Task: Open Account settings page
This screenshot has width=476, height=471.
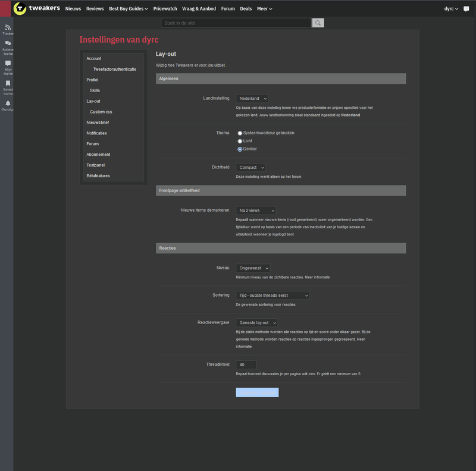Action: (x=94, y=58)
